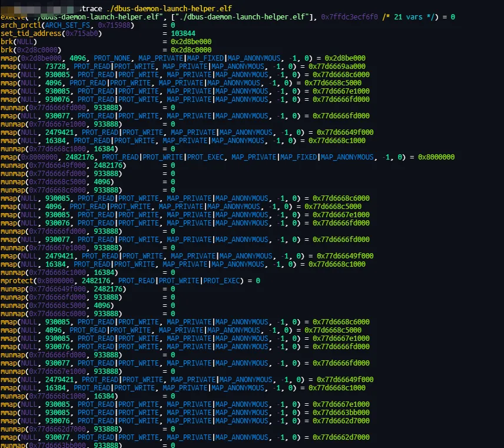Click 930076 in the mmap line returning 0x77d6662d7000
The height and width of the screenshot is (448, 504).
(57, 421)
